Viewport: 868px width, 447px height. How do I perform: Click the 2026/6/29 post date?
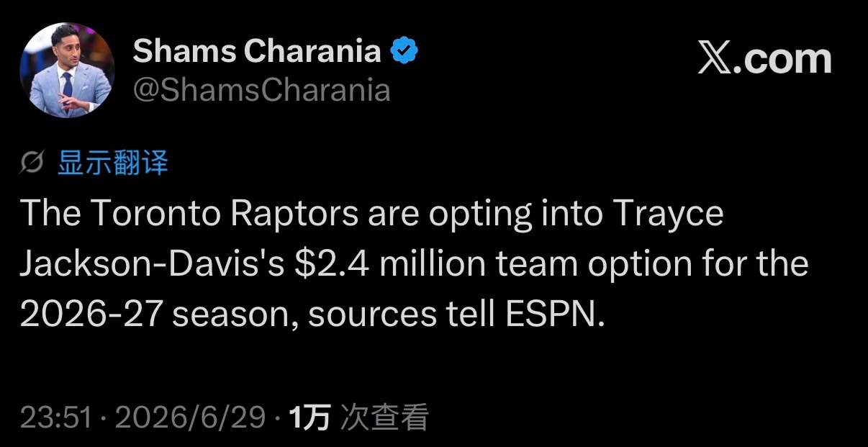click(191, 417)
